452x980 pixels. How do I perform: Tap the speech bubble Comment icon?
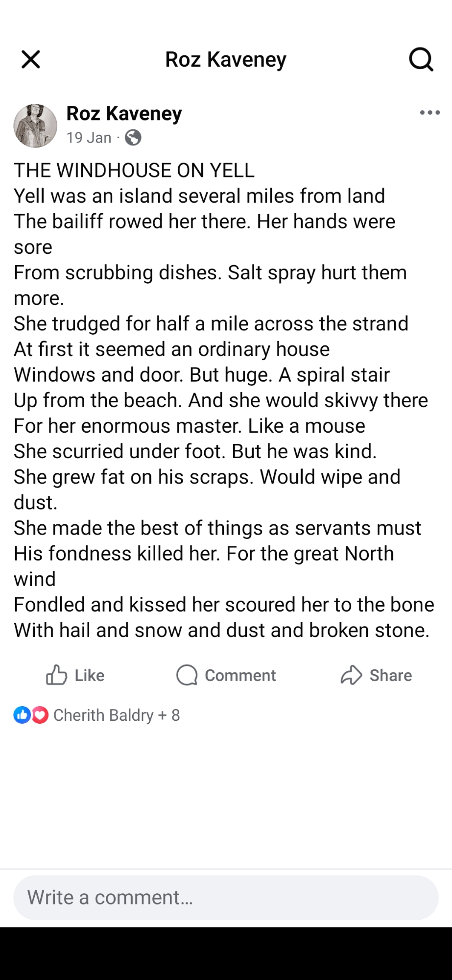(x=187, y=675)
